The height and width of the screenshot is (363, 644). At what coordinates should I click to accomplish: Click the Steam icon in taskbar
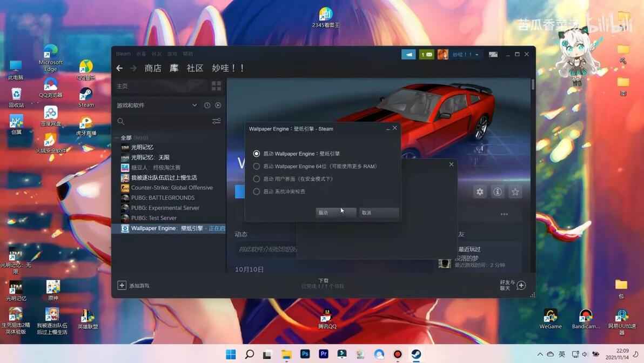click(416, 354)
